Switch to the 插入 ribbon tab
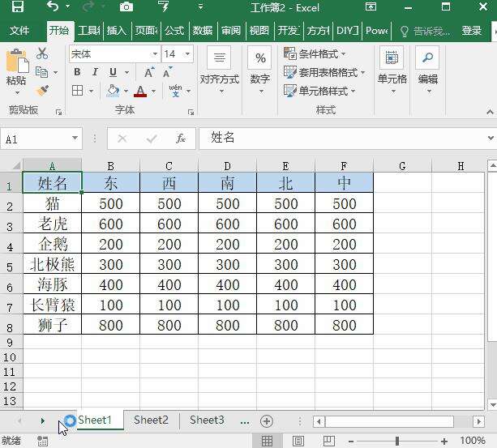The image size is (497, 448). (117, 31)
